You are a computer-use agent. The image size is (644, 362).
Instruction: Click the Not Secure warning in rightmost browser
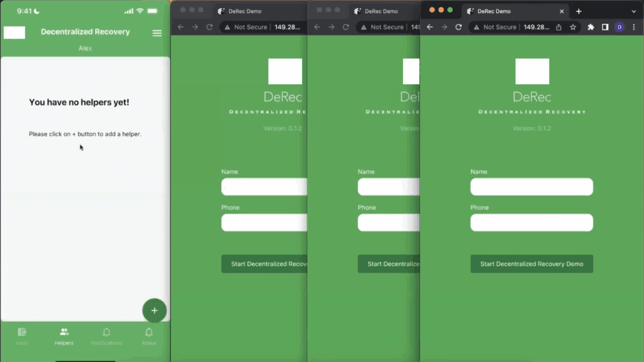pos(496,27)
